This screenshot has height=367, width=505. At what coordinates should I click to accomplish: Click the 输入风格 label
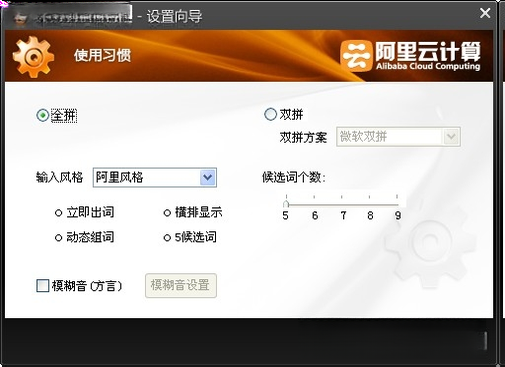(x=59, y=177)
